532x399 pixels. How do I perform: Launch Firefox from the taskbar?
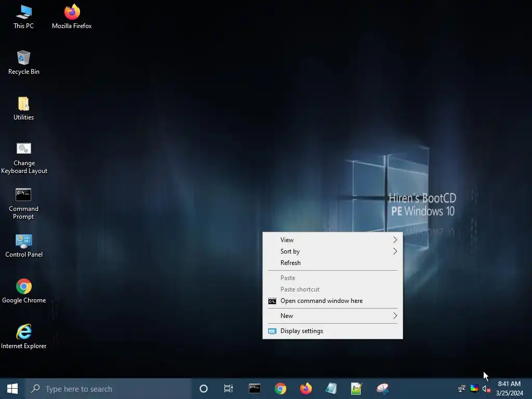click(x=305, y=389)
